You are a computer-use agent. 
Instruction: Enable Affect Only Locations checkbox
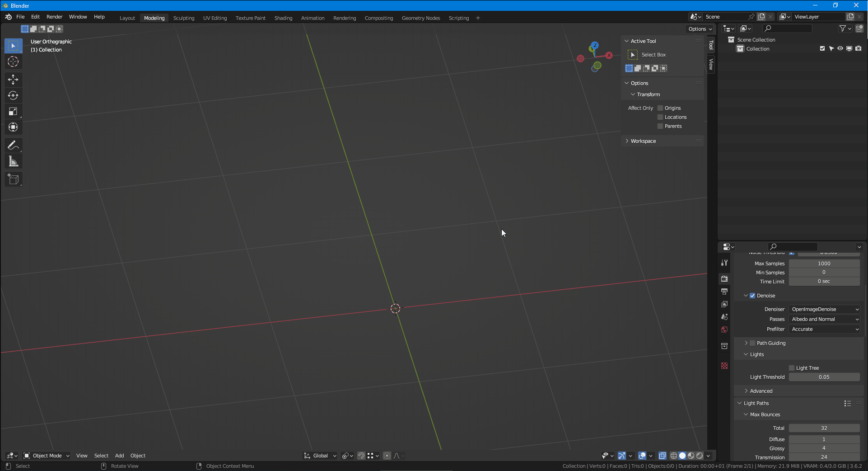pos(660,117)
